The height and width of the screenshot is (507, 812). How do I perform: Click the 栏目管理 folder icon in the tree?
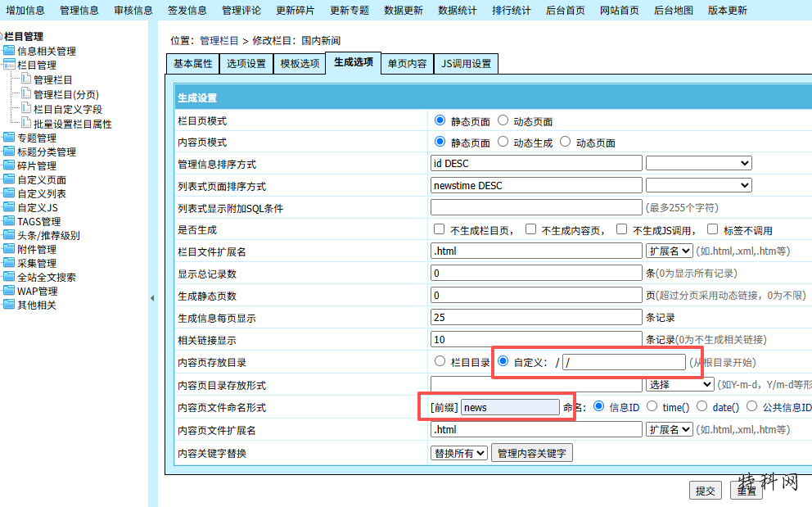coord(9,65)
